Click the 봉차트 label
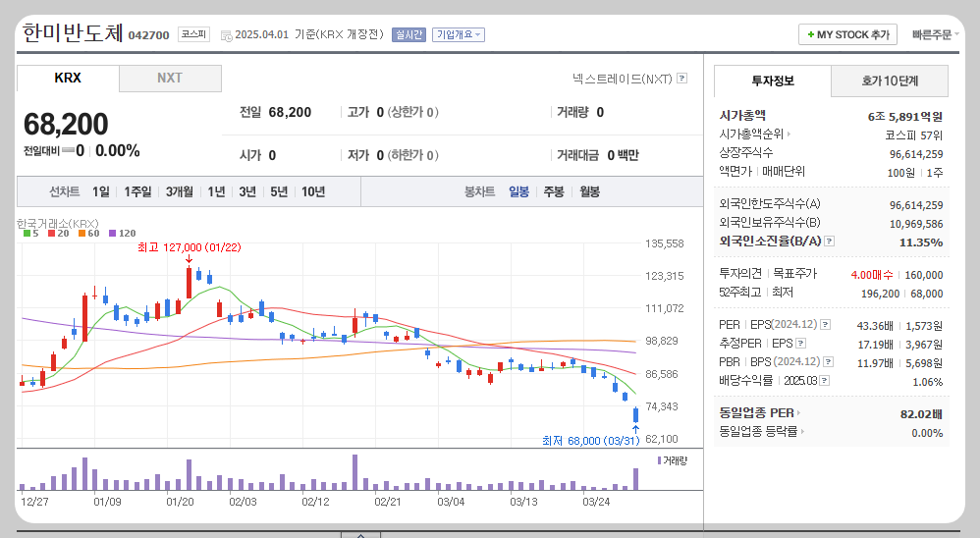The width and height of the screenshot is (980, 538). point(479,191)
